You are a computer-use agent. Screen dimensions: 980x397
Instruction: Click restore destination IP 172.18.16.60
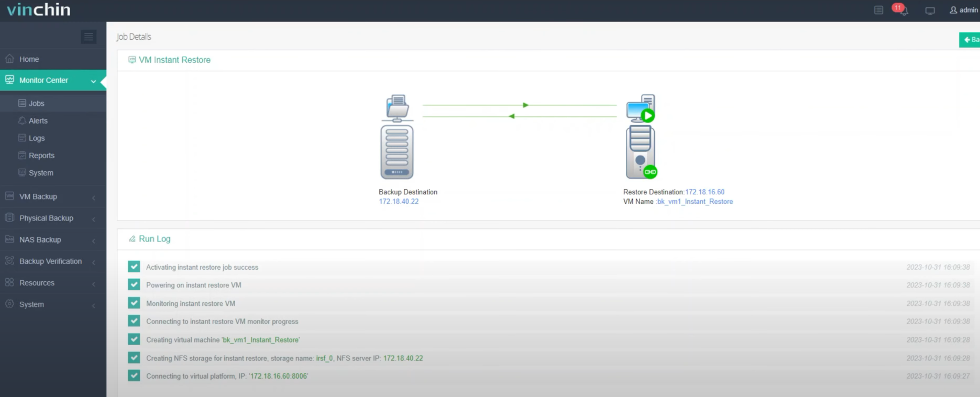705,192
